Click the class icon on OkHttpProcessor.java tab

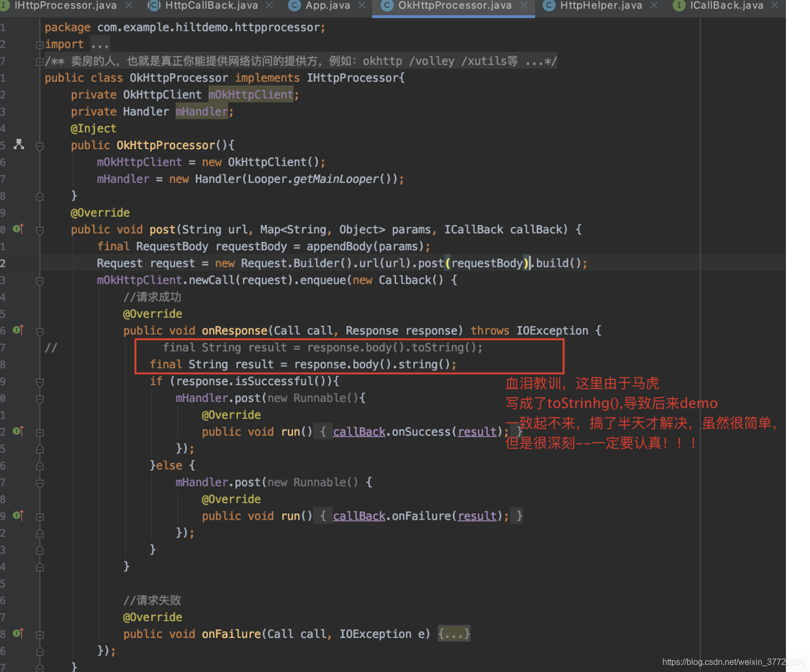(x=387, y=5)
